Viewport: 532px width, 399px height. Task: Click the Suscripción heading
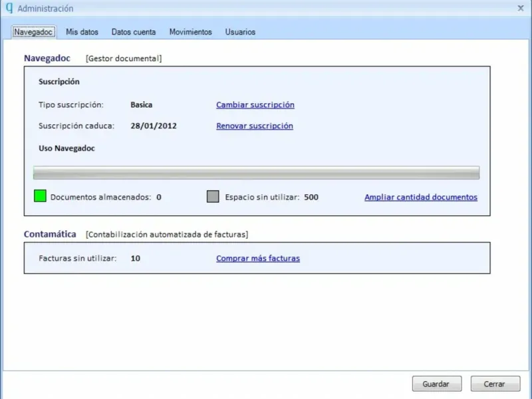point(59,82)
